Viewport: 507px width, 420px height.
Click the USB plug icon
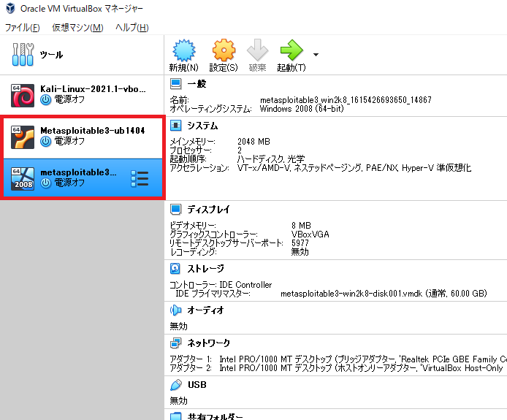coord(176,385)
